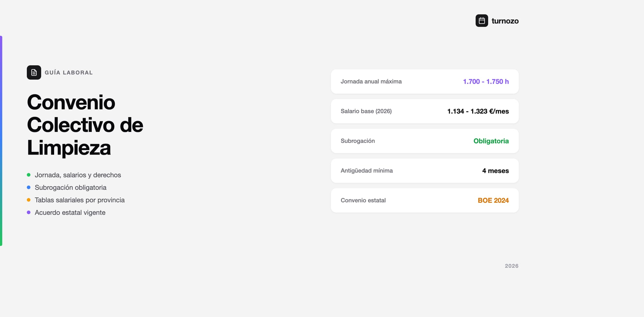
Task: Click orange bullet dot before Tablas salariales
Action: (x=29, y=200)
